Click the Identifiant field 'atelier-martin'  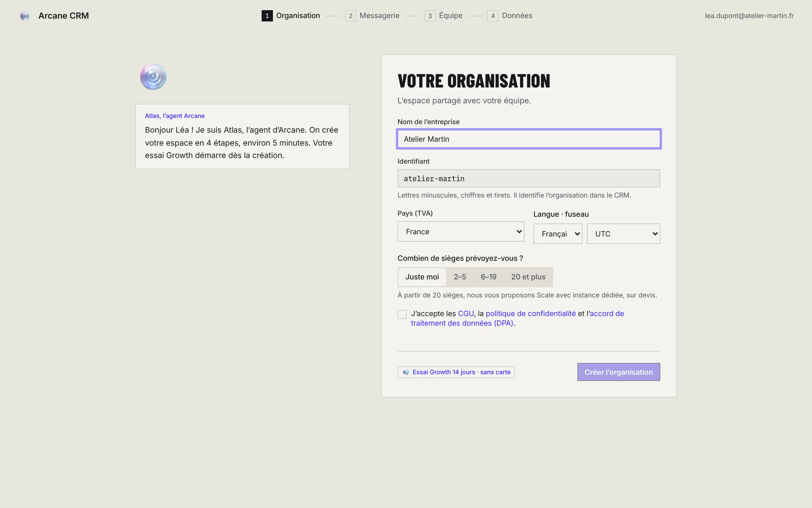[529, 178]
